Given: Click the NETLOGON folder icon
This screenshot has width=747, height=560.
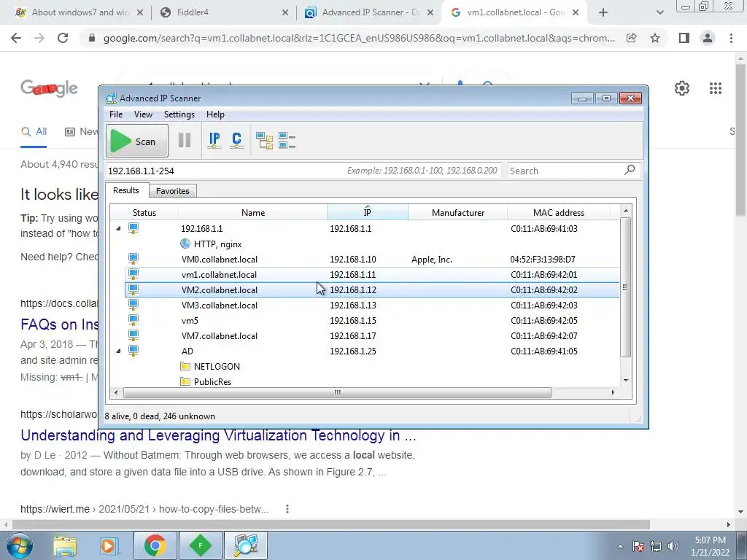Looking at the screenshot, I should 185,366.
